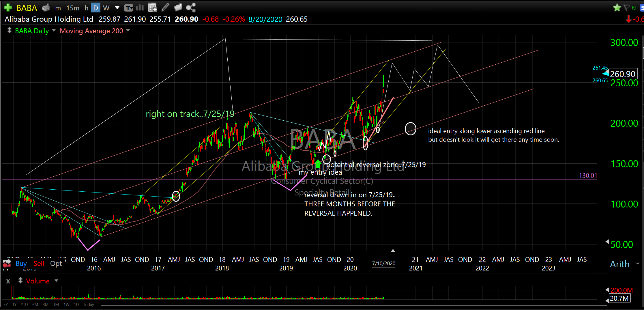Click the bar chart style icon
644x310 pixels.
click(x=140, y=8)
